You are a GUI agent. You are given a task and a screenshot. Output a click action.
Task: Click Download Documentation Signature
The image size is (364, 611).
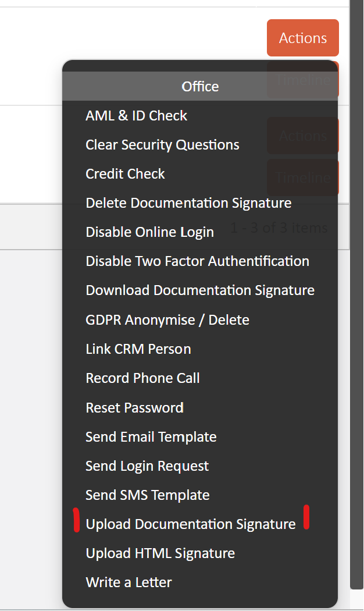200,290
